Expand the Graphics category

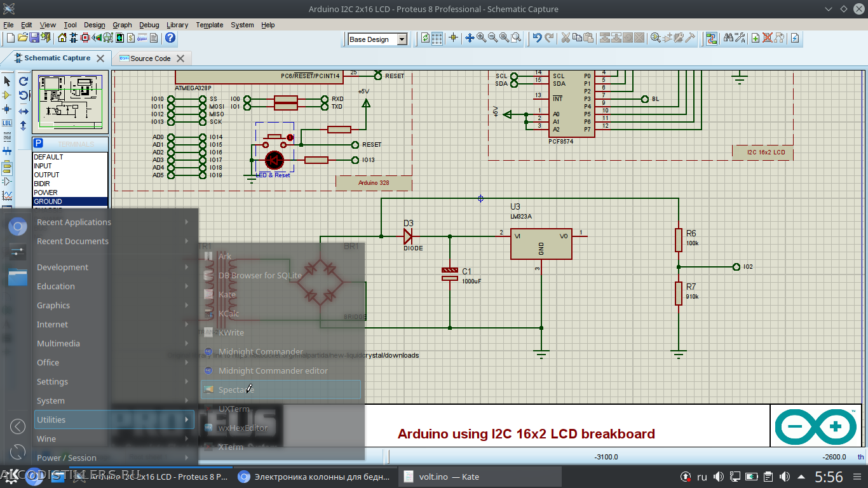point(114,305)
